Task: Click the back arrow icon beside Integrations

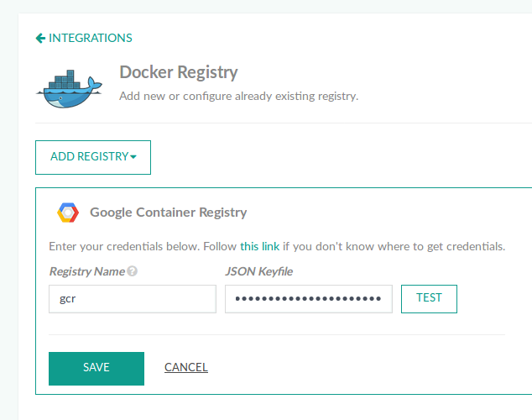Action: 40,38
